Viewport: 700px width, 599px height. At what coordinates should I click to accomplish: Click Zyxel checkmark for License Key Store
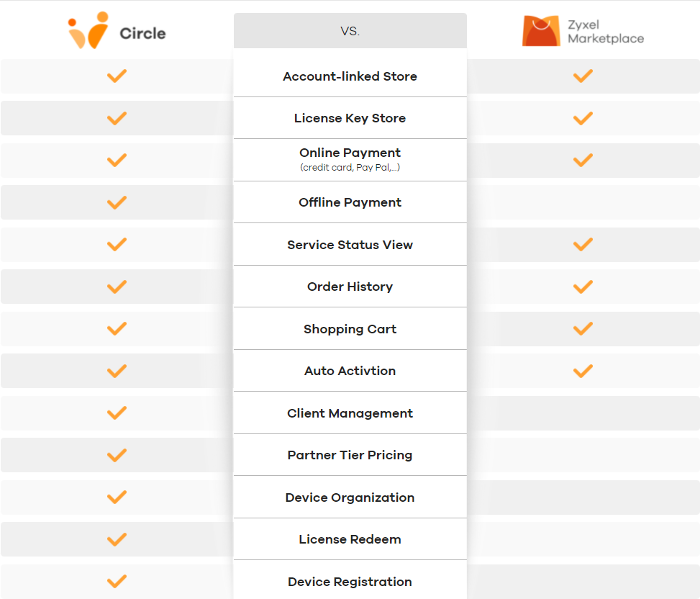[x=583, y=118]
